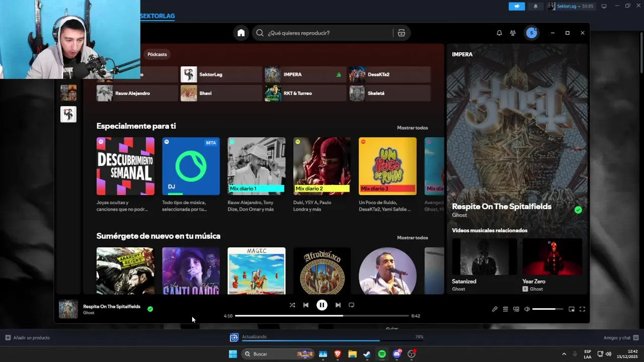The height and width of the screenshot is (362, 644).
Task: Open Mix diario 2 card
Action: coord(322,175)
